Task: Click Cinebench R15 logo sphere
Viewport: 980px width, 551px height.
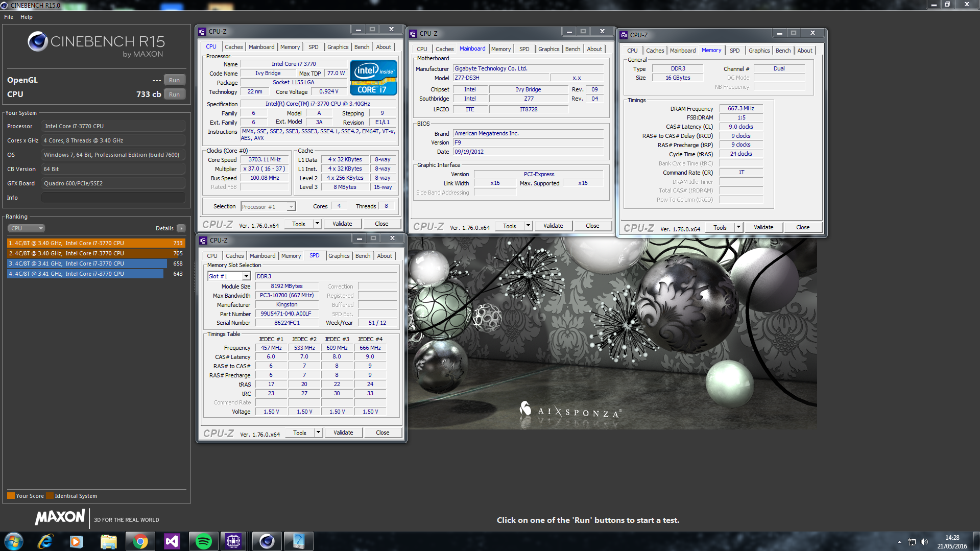Action: (37, 41)
